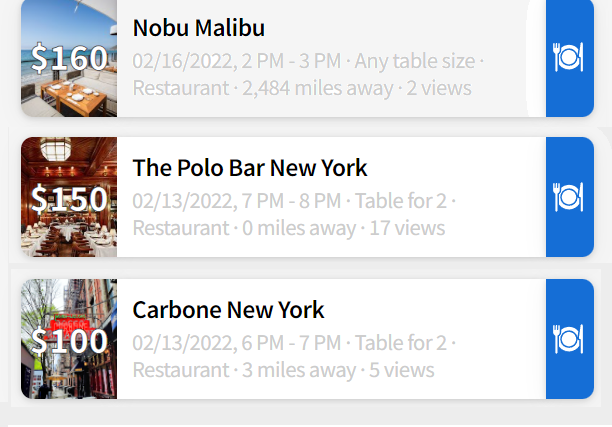Click the "17 views" count
Viewport: 612px width, 427px height.
407,228
